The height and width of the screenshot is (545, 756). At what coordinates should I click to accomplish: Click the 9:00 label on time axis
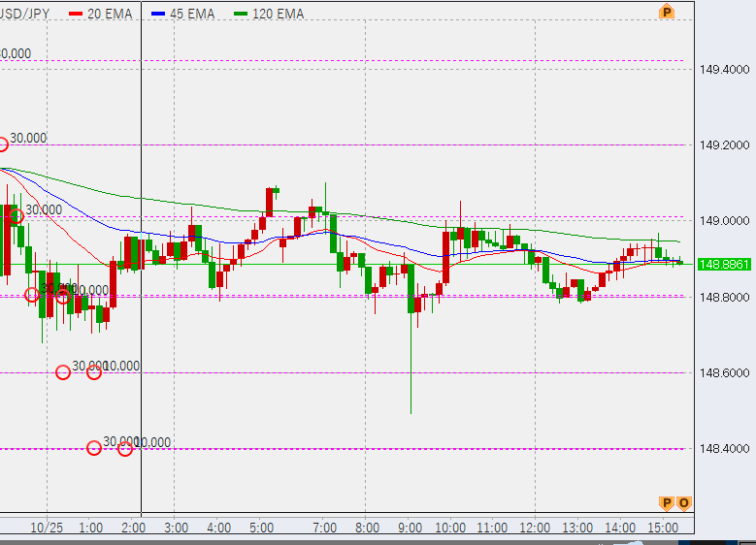click(x=410, y=528)
